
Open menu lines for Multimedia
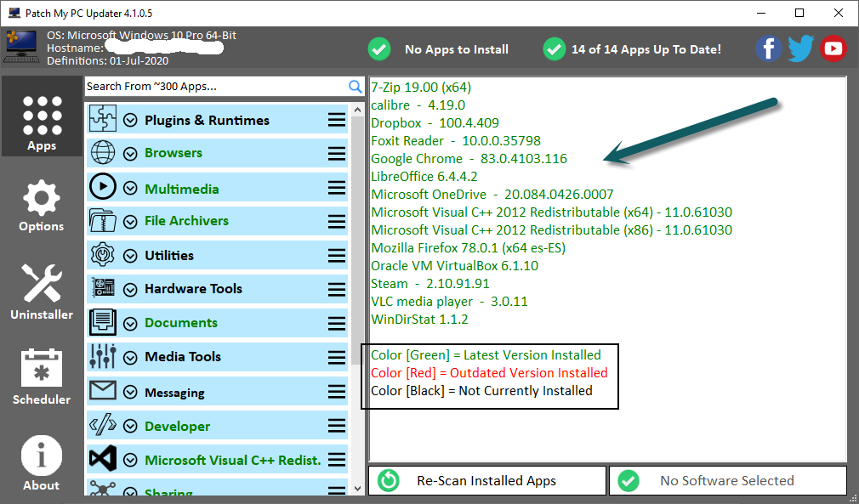337,189
